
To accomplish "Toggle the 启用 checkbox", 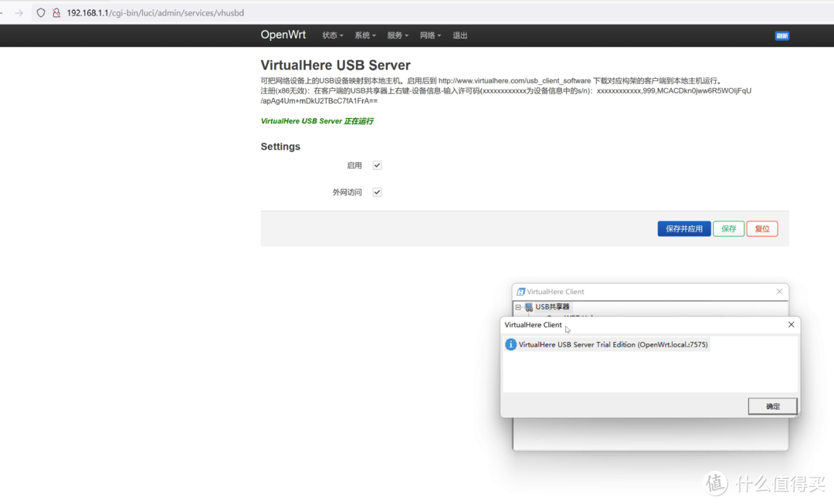I will tap(377, 165).
